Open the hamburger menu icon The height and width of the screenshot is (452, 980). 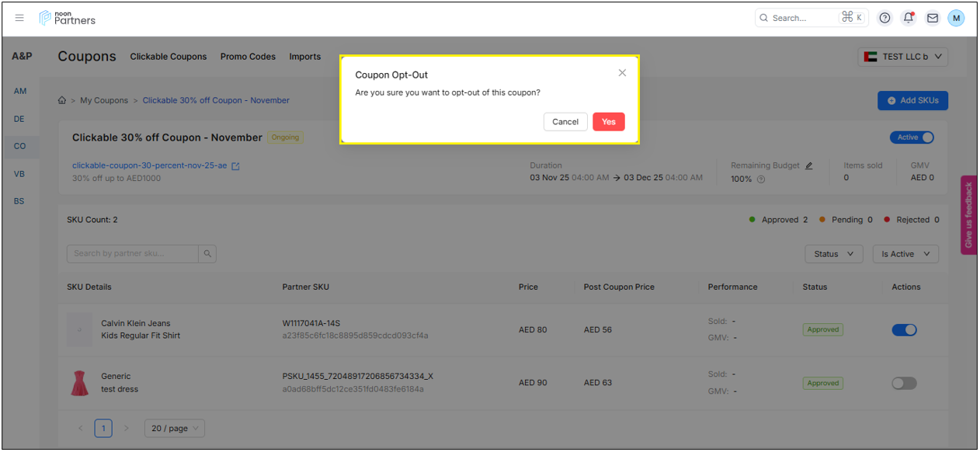(x=19, y=18)
